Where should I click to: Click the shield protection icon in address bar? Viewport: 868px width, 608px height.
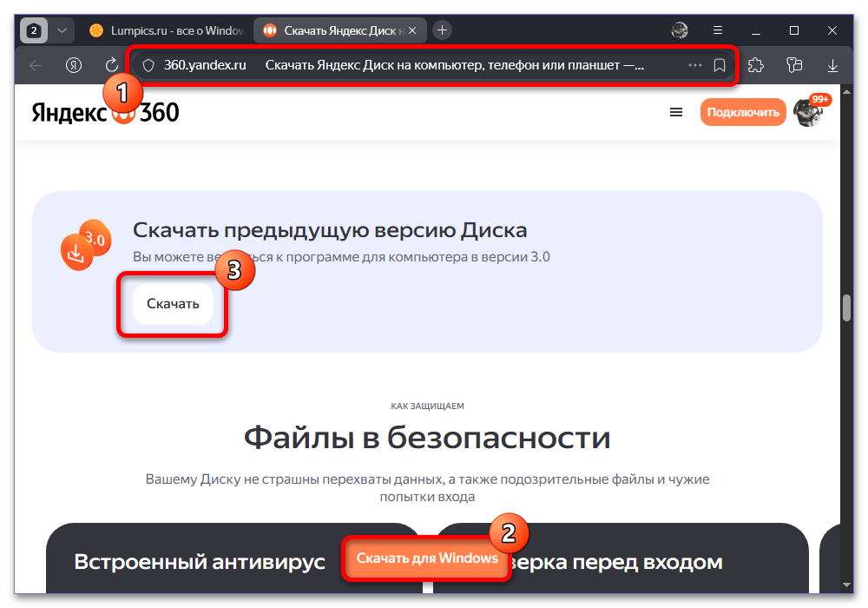pyautogui.click(x=148, y=65)
